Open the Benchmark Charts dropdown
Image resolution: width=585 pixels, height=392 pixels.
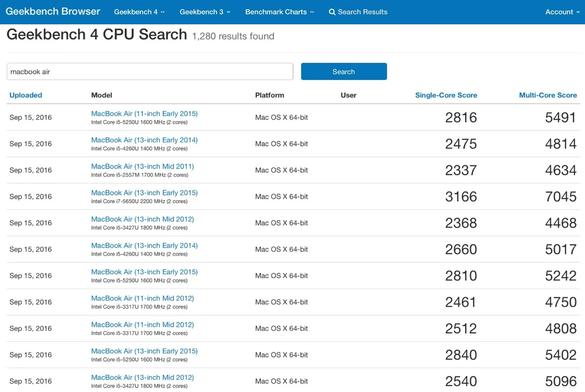click(x=279, y=12)
